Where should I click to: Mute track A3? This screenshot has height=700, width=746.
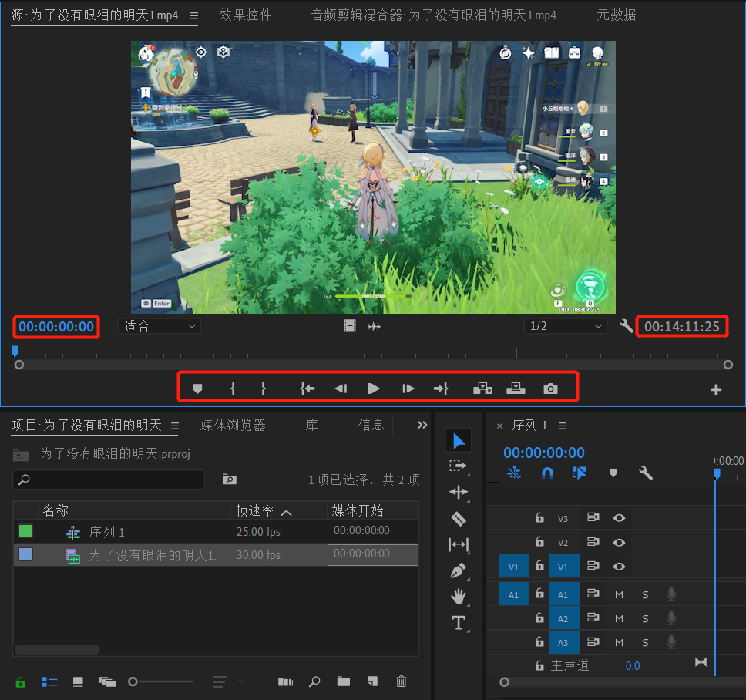(x=619, y=642)
